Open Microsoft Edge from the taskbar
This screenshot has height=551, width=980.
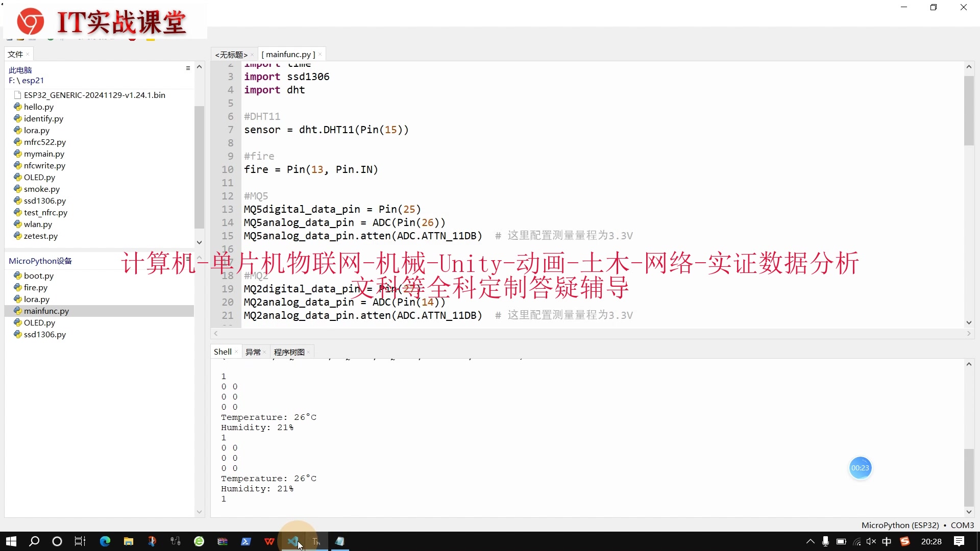[x=105, y=541]
